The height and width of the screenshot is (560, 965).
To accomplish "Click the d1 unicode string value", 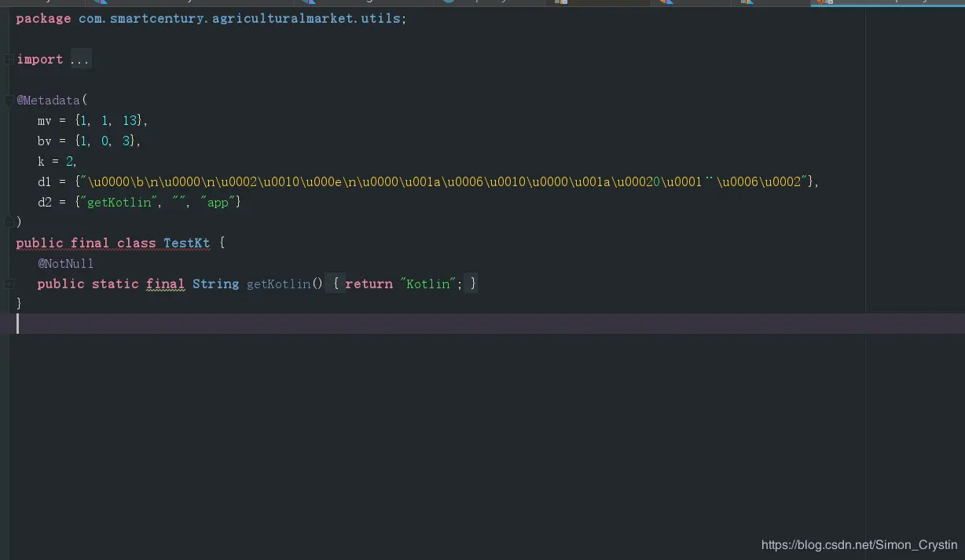I will click(444, 181).
